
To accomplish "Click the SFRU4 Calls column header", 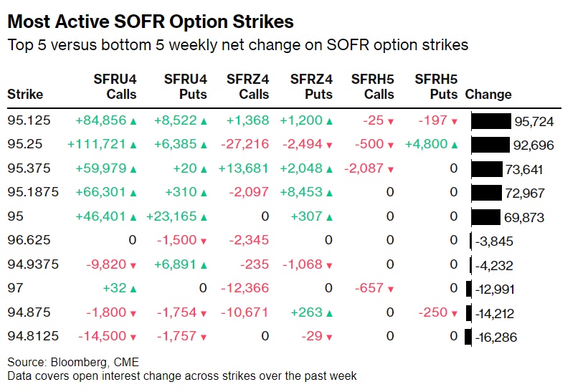I will pyautogui.click(x=115, y=87).
